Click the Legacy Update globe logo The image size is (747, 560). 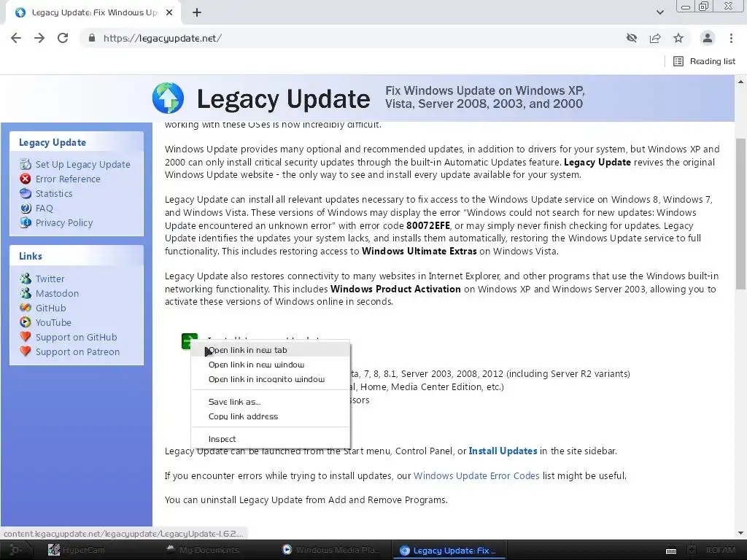tap(168, 98)
